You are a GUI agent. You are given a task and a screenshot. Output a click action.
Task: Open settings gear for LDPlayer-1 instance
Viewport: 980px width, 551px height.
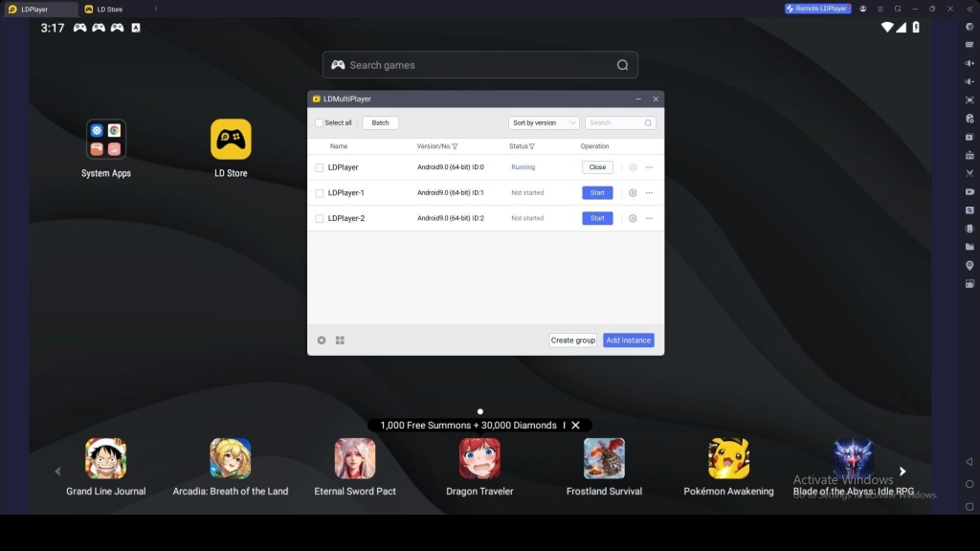[x=633, y=193]
